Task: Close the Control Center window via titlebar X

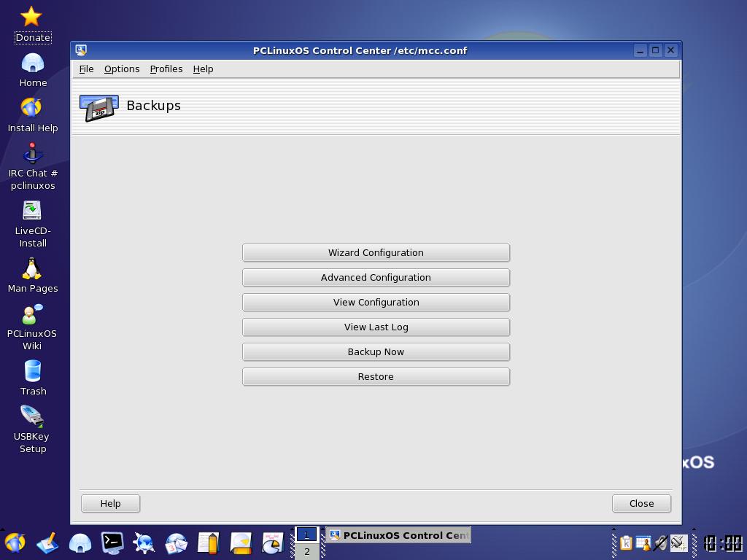Action: [671, 50]
